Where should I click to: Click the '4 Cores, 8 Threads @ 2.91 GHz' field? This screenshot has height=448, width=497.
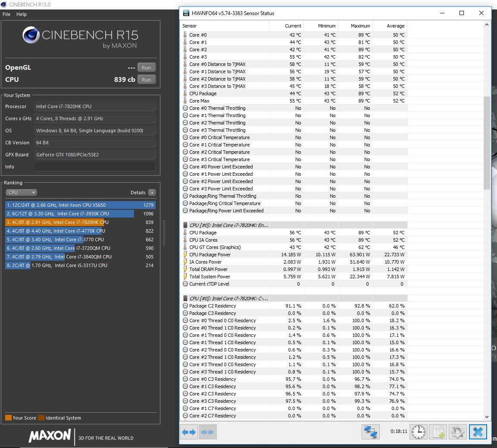pyautogui.click(x=94, y=118)
